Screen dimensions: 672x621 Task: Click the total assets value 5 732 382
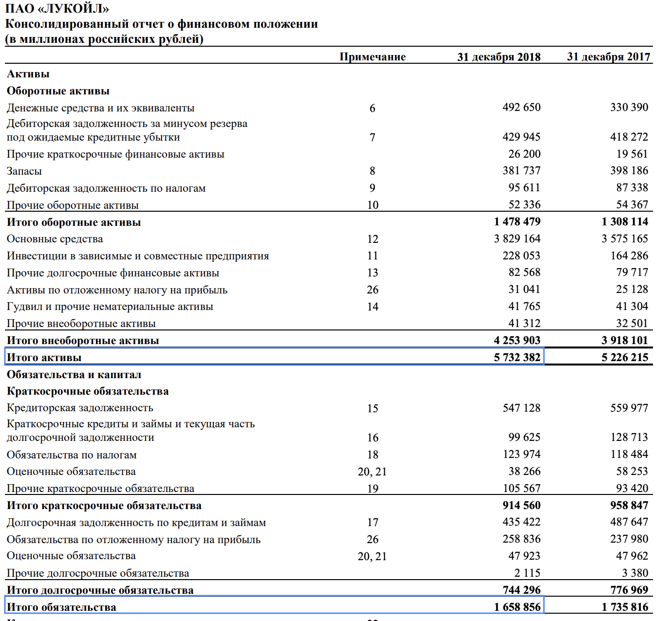(517, 358)
